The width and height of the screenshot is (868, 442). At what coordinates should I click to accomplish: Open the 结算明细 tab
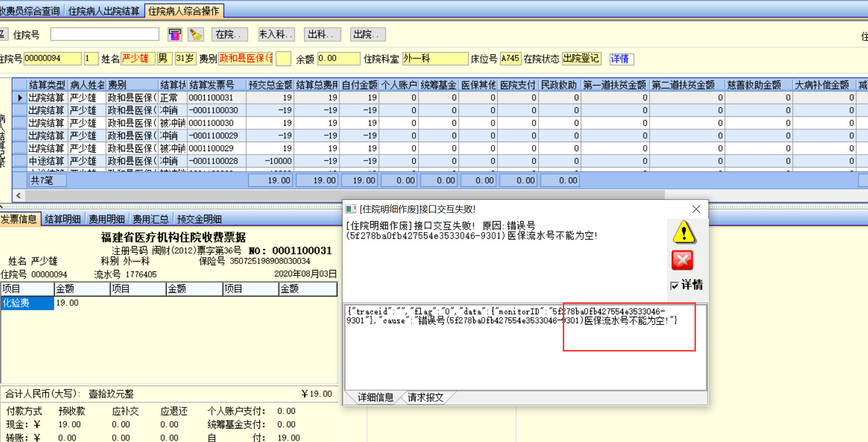pyautogui.click(x=63, y=219)
